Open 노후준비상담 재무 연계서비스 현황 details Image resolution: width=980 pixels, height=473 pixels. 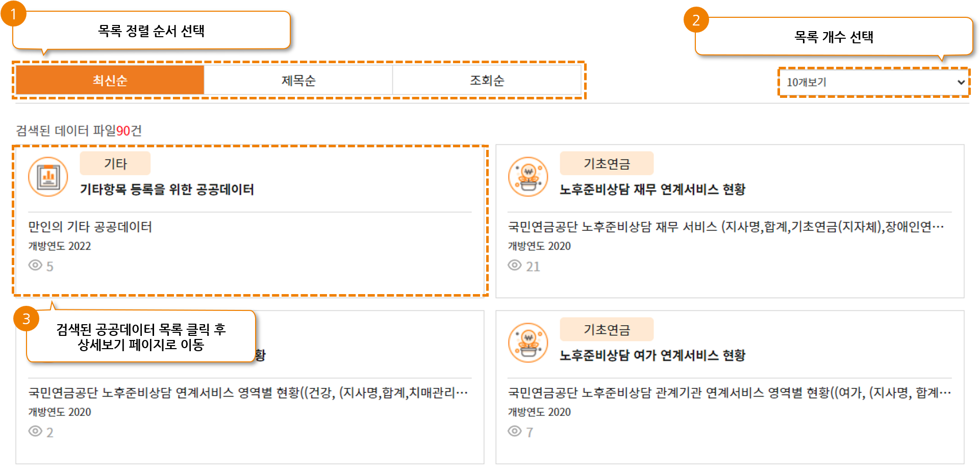coord(652,190)
